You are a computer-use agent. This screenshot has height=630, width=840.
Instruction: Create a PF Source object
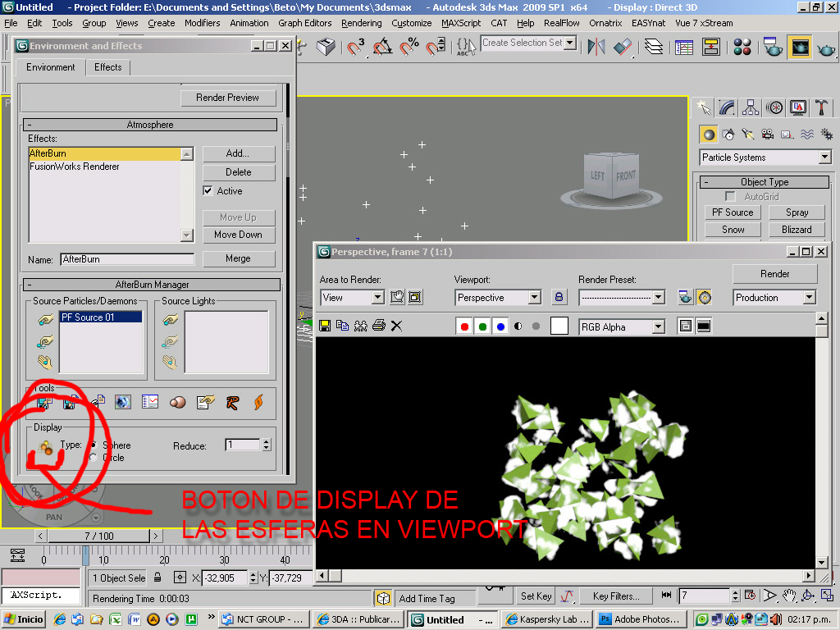pos(733,212)
